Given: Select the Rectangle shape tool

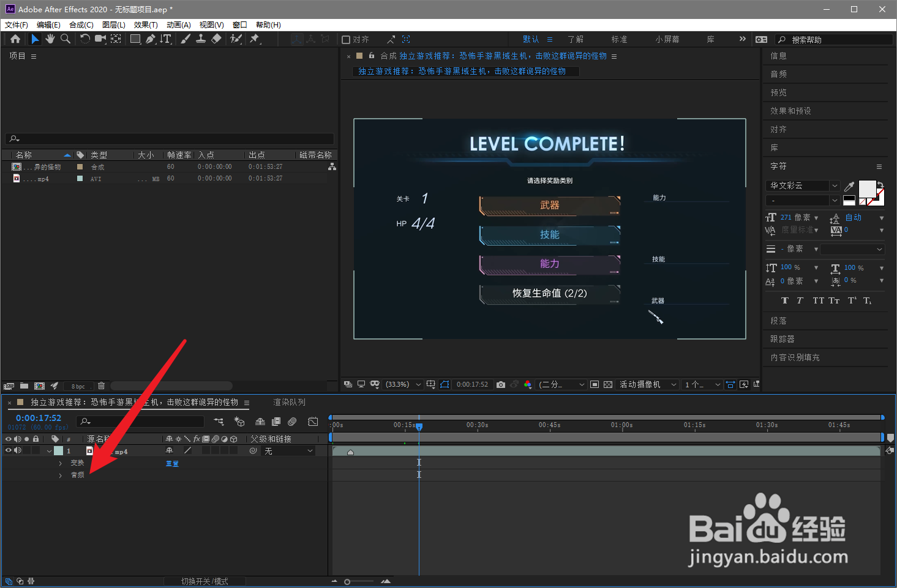Looking at the screenshot, I should pos(135,39).
